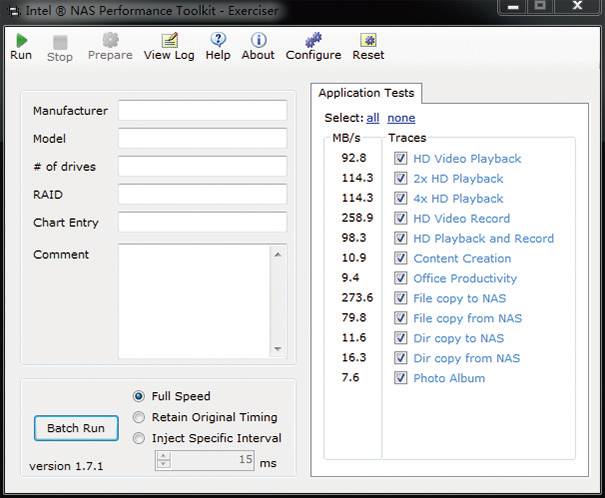Minimize the Exerciser window
Viewport: 605px width, 498px height.
[513, 7]
